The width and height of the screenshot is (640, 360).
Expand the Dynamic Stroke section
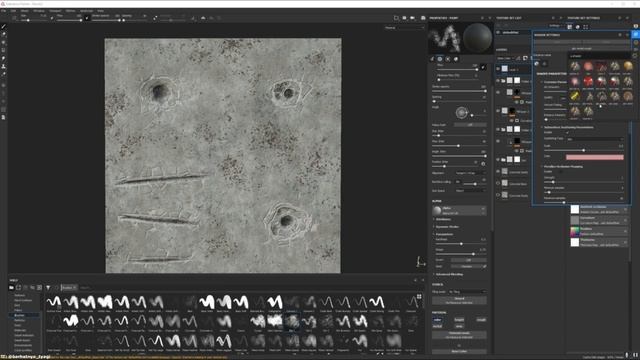(446, 227)
